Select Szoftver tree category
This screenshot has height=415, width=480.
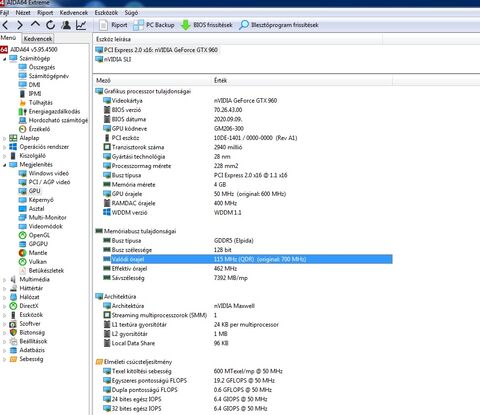pos(25,324)
